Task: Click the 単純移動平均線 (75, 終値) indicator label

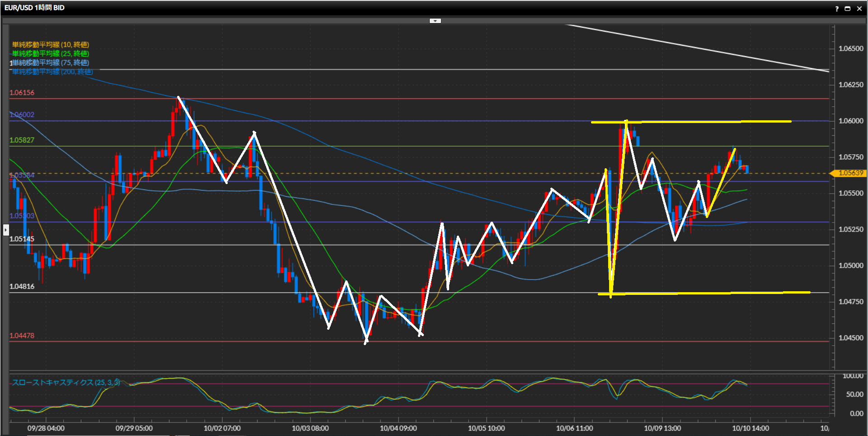Action: click(51, 62)
